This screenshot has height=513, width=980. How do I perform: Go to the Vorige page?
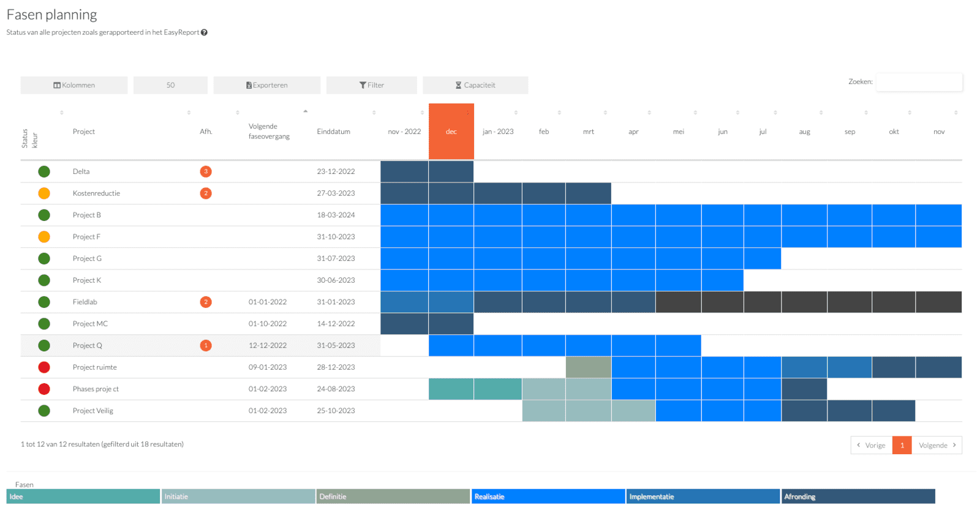point(872,445)
